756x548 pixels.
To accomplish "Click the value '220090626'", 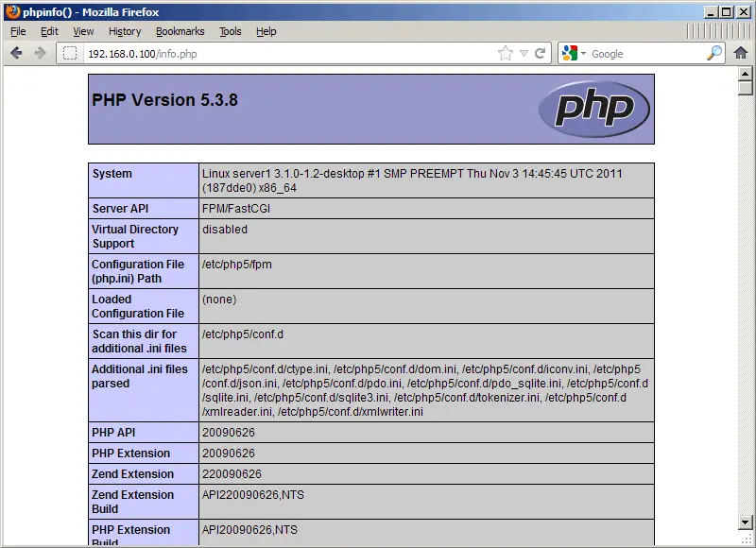I will pyautogui.click(x=232, y=473).
